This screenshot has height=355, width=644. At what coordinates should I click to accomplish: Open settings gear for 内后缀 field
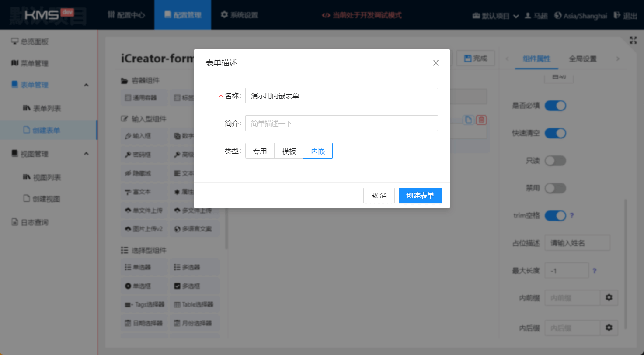coord(609,327)
